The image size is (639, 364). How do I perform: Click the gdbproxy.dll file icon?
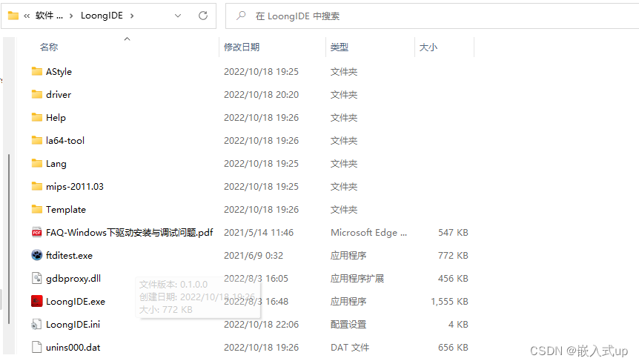pos(36,279)
